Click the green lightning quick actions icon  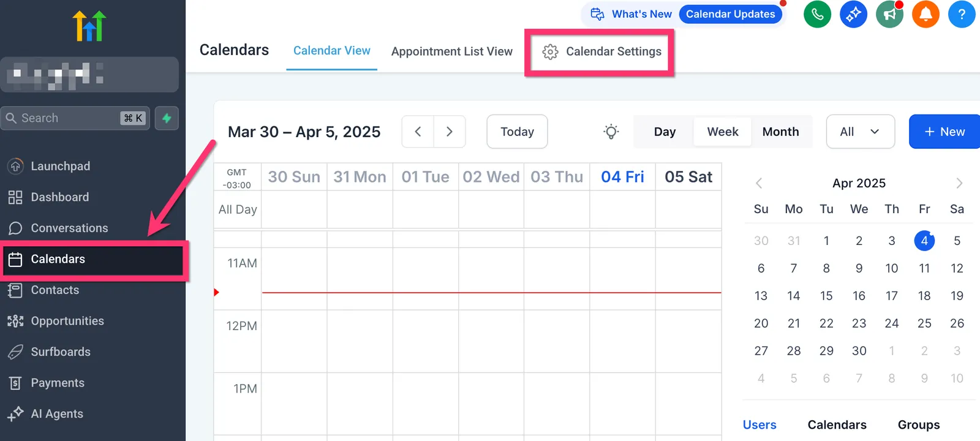click(x=167, y=118)
